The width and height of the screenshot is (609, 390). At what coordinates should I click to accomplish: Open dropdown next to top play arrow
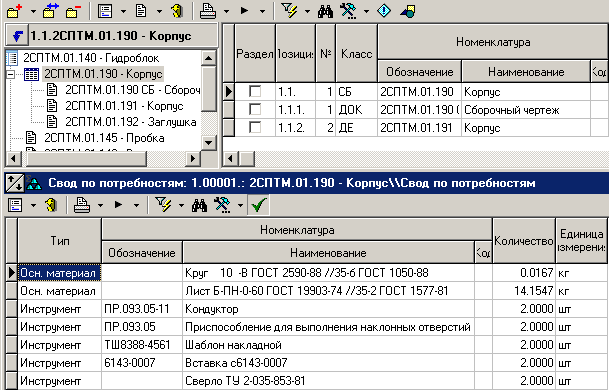(x=263, y=12)
